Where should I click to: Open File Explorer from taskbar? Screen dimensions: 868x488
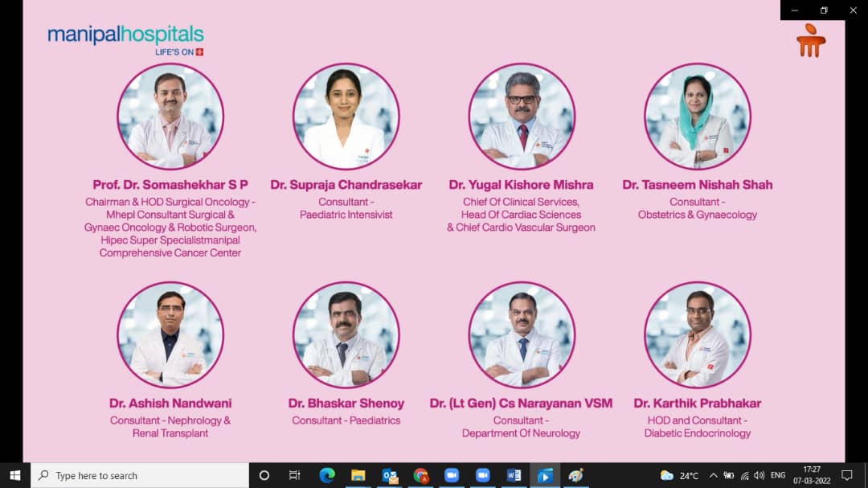(x=358, y=475)
